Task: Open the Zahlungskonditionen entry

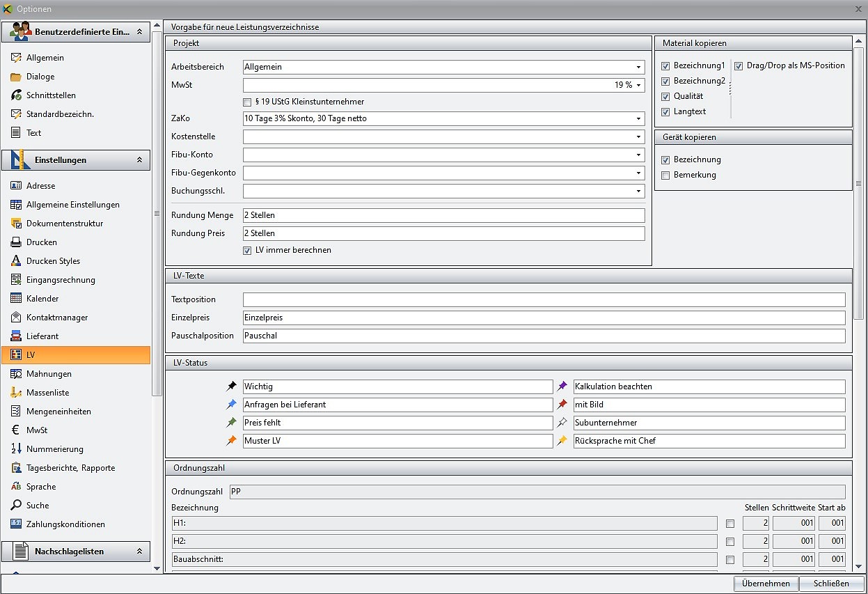Action: click(76, 524)
